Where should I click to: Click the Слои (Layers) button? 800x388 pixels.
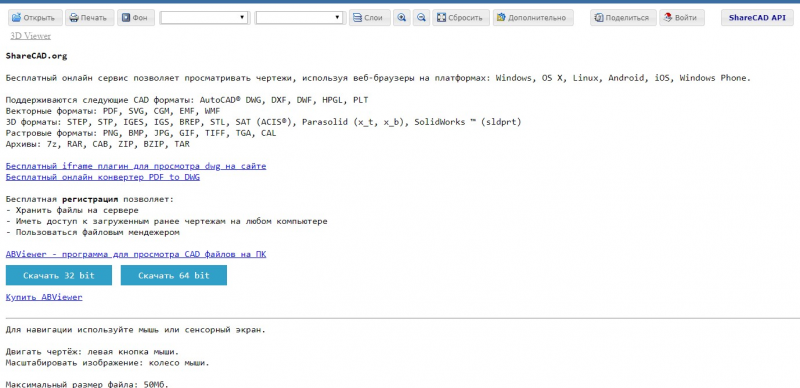369,18
